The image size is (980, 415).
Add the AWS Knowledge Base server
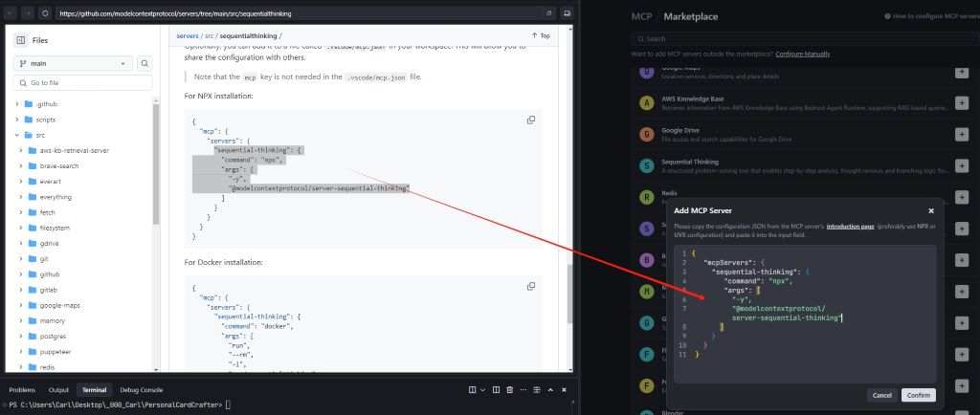(x=961, y=103)
